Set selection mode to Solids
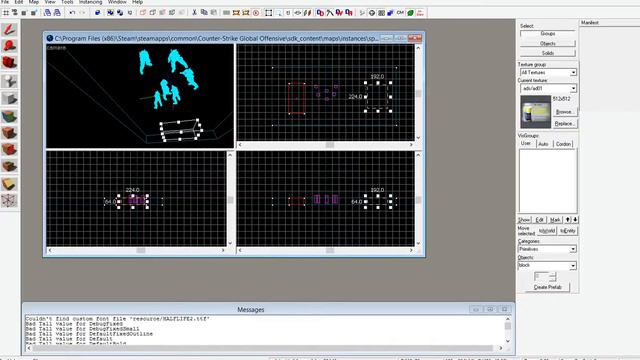 tap(547, 53)
